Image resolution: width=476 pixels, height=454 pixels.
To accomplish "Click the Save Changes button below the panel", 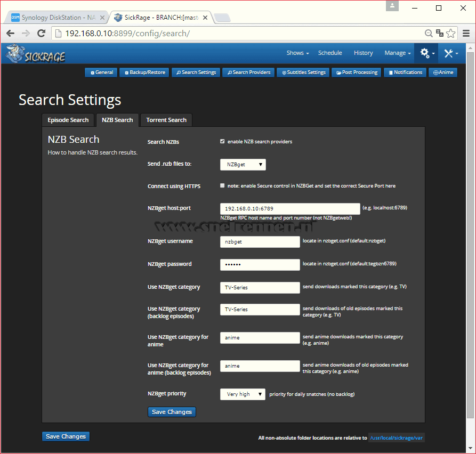I will 66,436.
